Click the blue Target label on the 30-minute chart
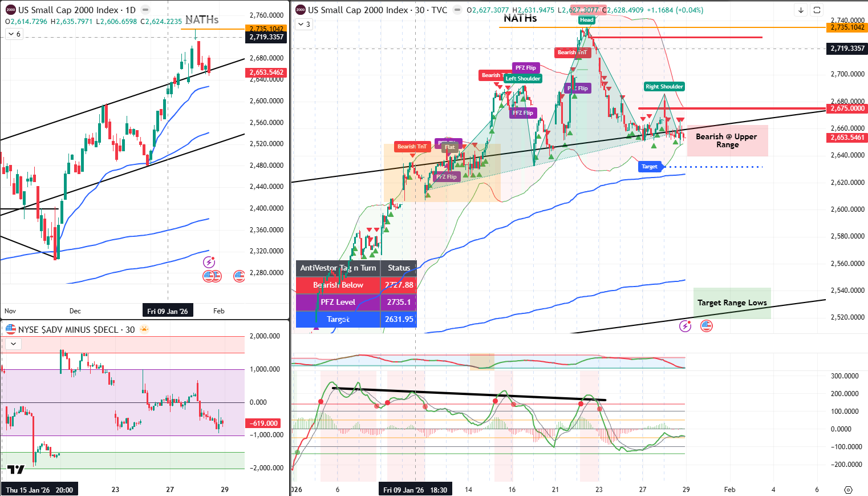 click(650, 167)
